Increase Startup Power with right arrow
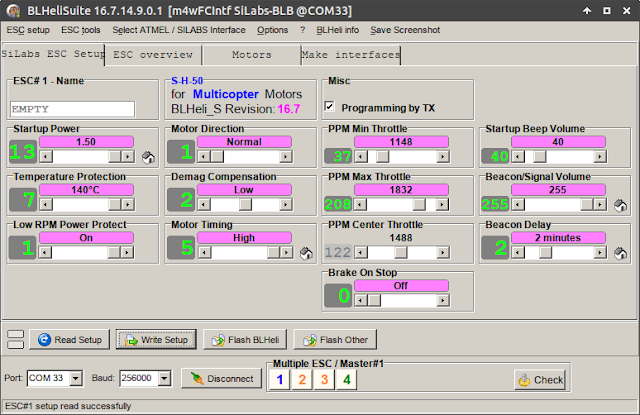The image size is (640, 415). (x=128, y=157)
